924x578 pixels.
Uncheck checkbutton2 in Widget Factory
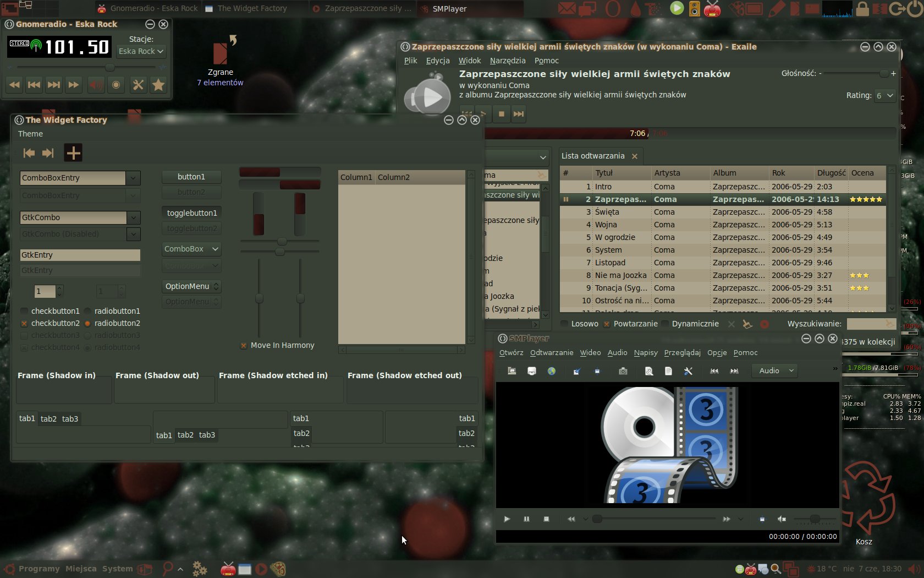point(24,323)
